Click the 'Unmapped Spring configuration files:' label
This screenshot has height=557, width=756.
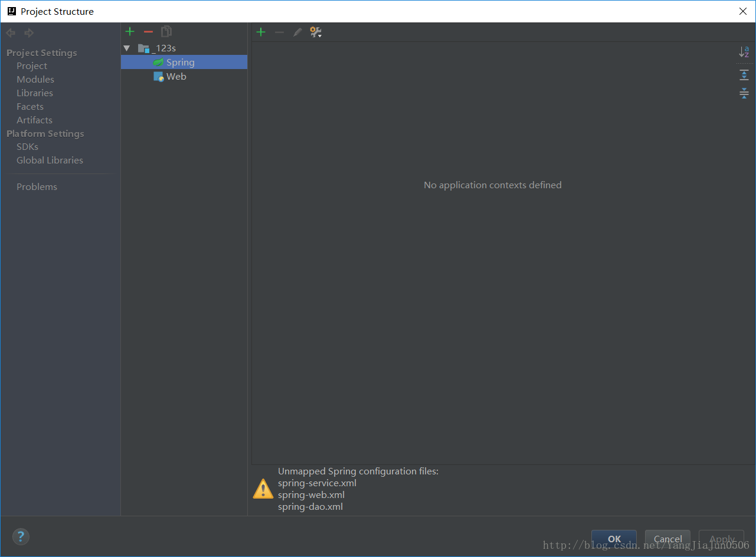358,471
